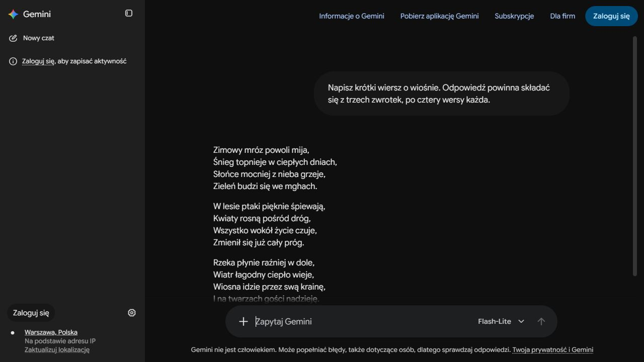644x362 pixels.
Task: Click the line 'Wszystko wokół życie czuje,'
Action: [x=265, y=230]
